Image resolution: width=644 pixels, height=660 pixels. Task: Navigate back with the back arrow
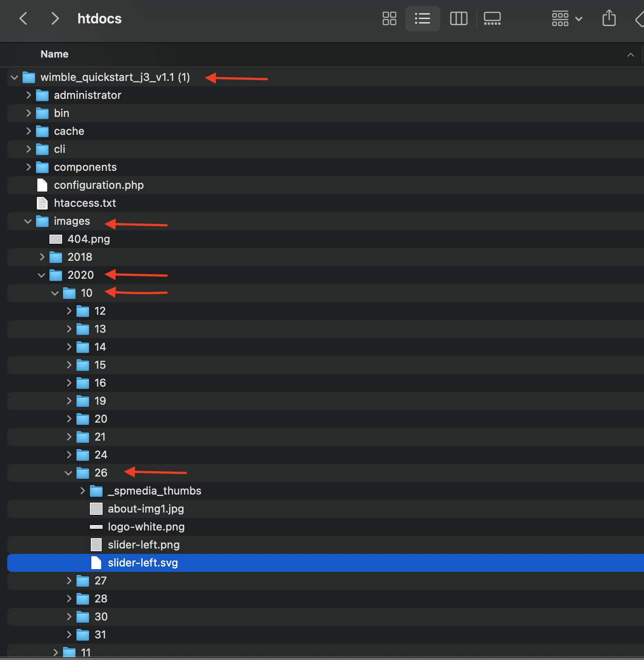click(x=23, y=18)
